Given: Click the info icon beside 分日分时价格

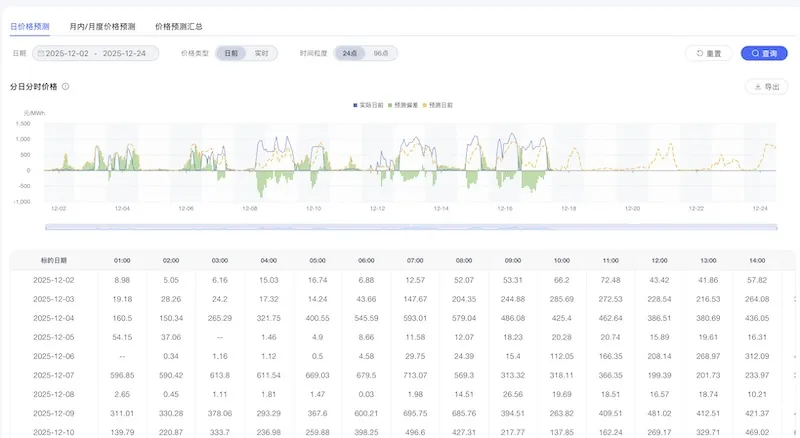Looking at the screenshot, I should tap(65, 87).
